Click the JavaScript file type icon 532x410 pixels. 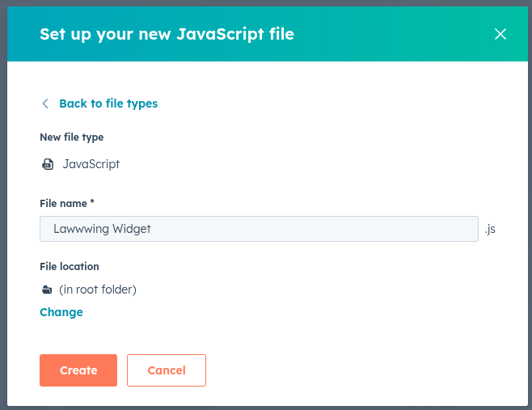[47, 164]
